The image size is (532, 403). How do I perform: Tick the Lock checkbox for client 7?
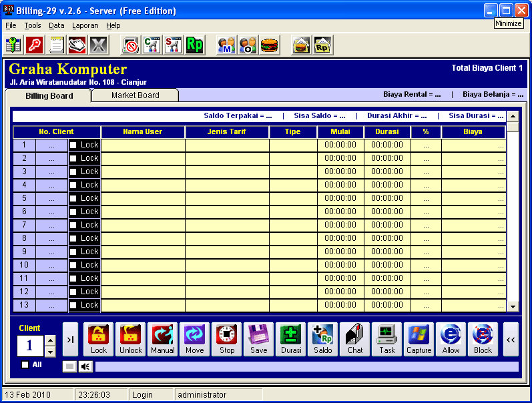(73, 226)
